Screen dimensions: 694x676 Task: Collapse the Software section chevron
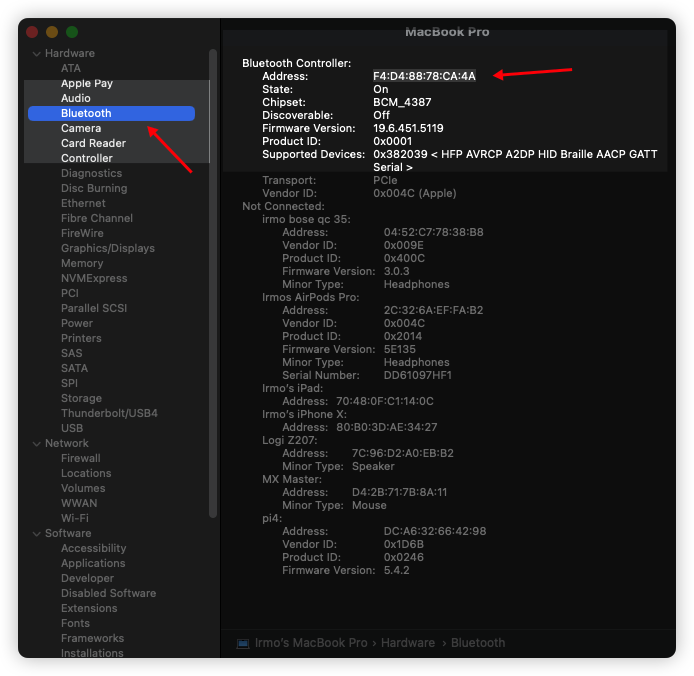37,533
